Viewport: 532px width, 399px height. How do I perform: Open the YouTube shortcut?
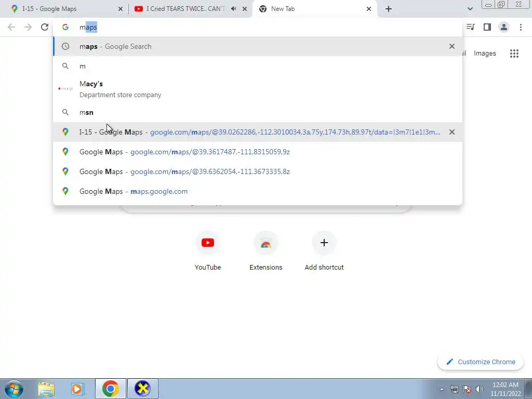click(208, 250)
